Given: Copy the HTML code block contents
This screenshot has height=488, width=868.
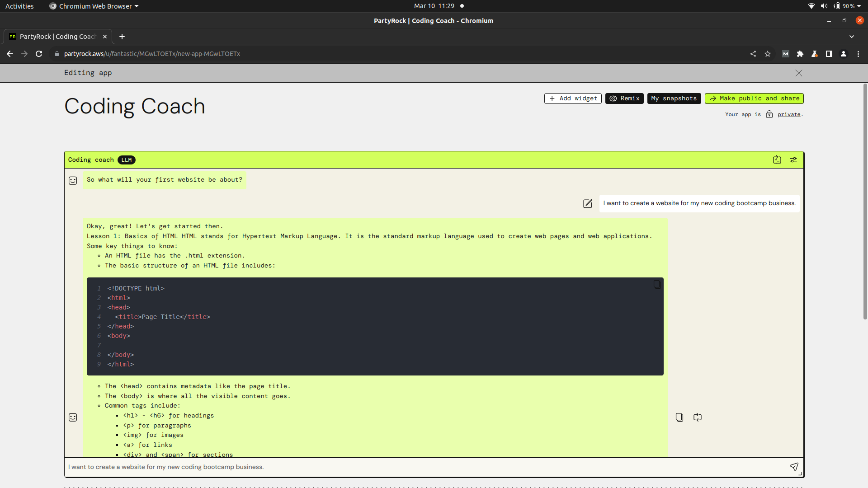Looking at the screenshot, I should pyautogui.click(x=657, y=284).
